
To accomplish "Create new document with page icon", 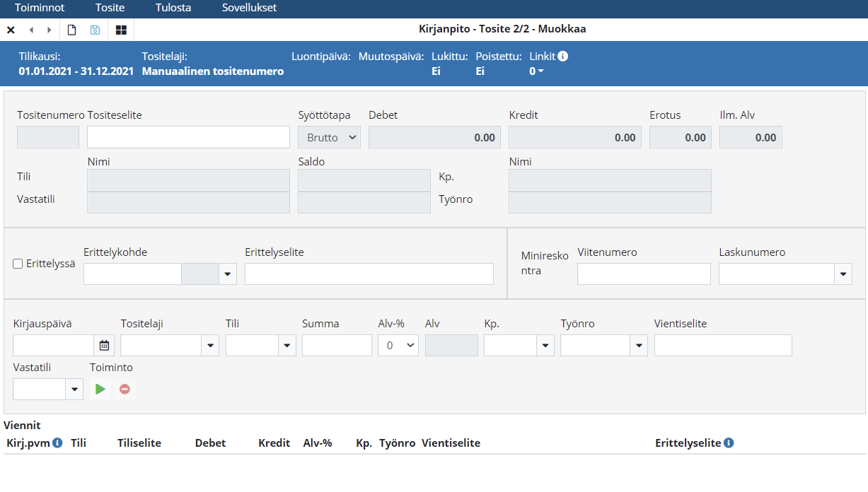I will coord(71,30).
